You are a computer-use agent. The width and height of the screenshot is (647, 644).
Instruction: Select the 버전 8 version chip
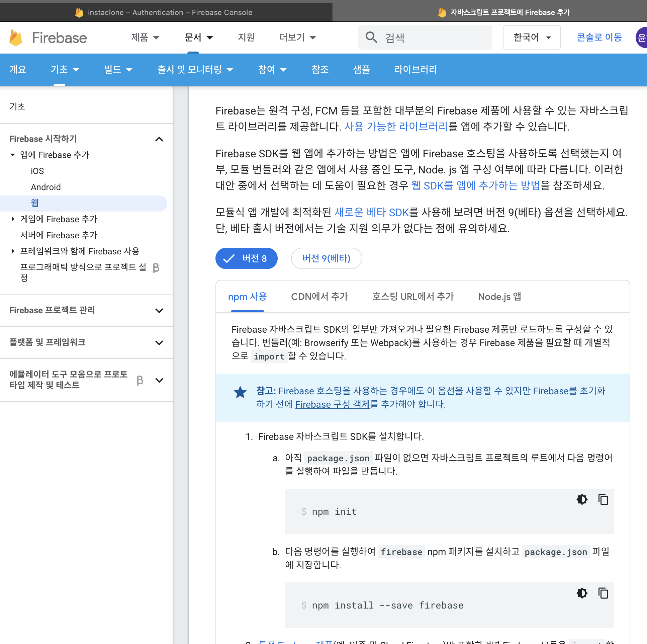(x=246, y=258)
